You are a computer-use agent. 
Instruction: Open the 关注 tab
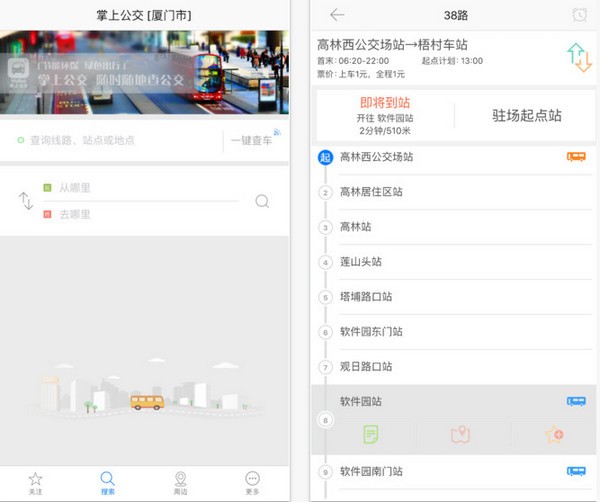(x=35, y=483)
